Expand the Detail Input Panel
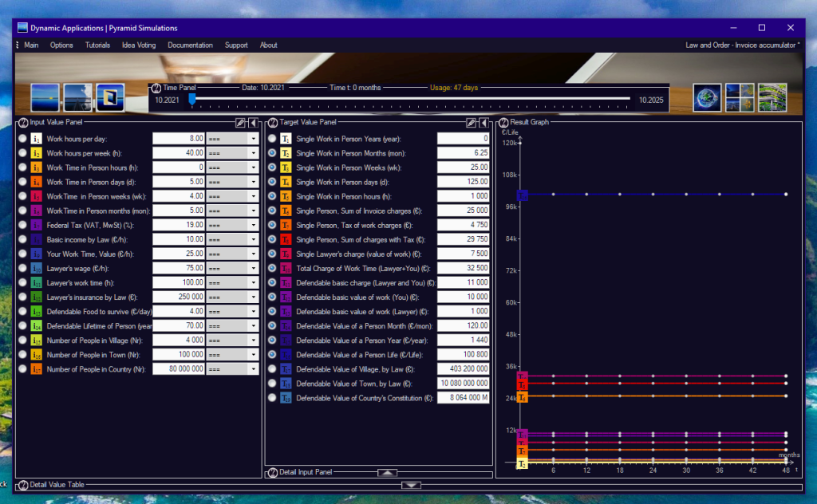The image size is (817, 504). 386,472
